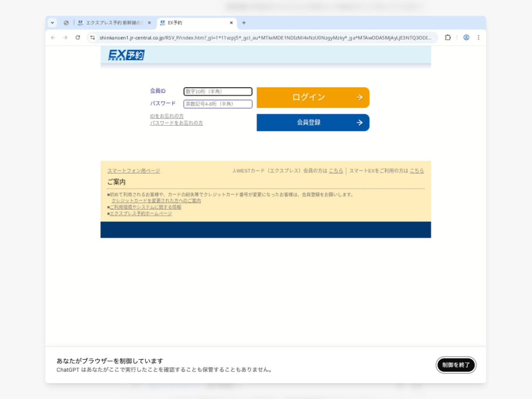
Task: Click the browser back arrow
Action: click(53, 38)
